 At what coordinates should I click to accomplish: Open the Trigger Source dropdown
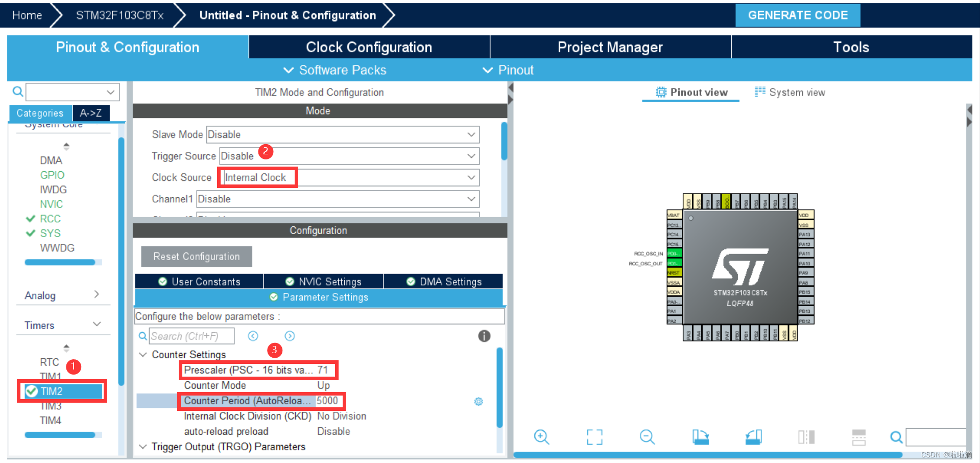[x=349, y=156]
